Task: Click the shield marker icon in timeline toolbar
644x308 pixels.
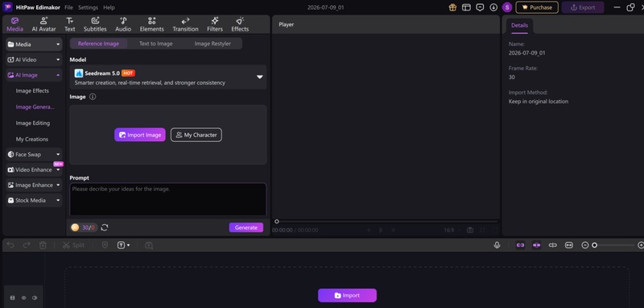Action: tap(105, 245)
